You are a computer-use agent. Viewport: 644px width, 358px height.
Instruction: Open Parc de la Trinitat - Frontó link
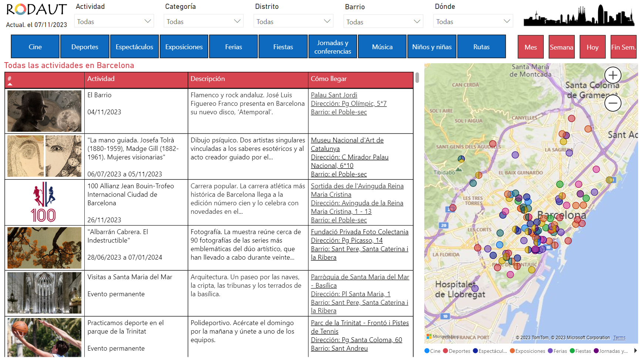360,327
